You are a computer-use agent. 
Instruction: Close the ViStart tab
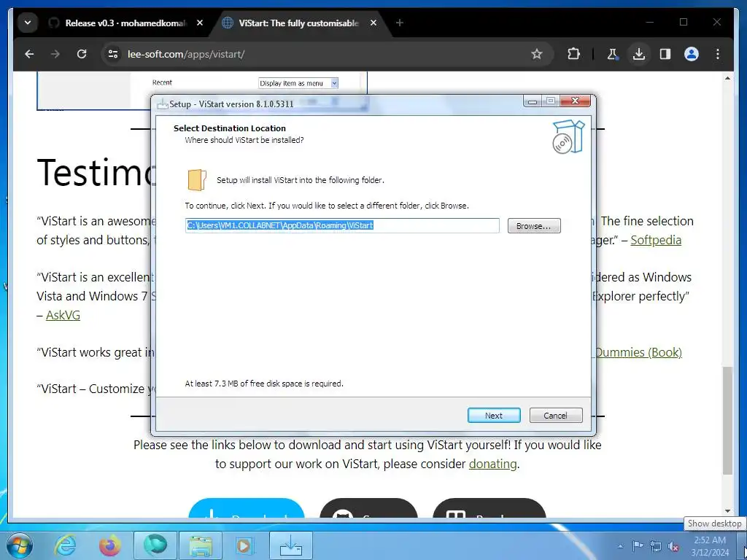(373, 23)
